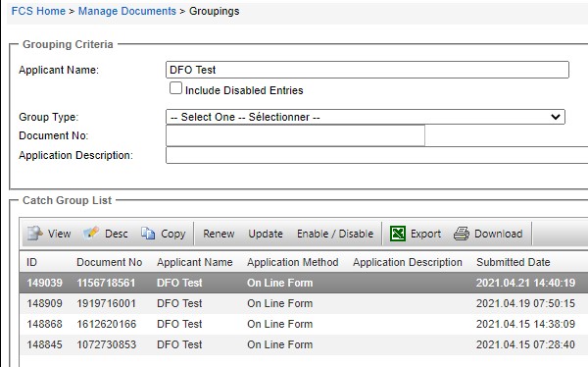Click submitted date 2021.04.21 14:40:19
Image resolution: width=588 pixels, height=367 pixels.
[x=525, y=283]
